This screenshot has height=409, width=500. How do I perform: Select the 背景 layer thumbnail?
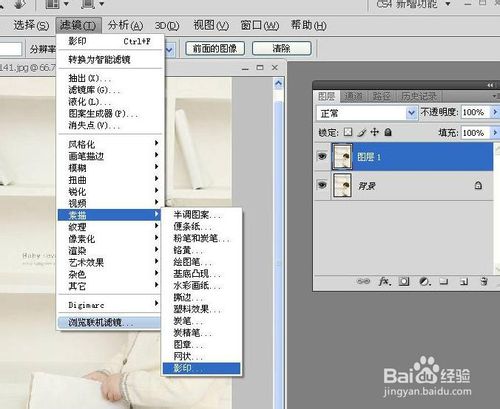[x=342, y=185]
